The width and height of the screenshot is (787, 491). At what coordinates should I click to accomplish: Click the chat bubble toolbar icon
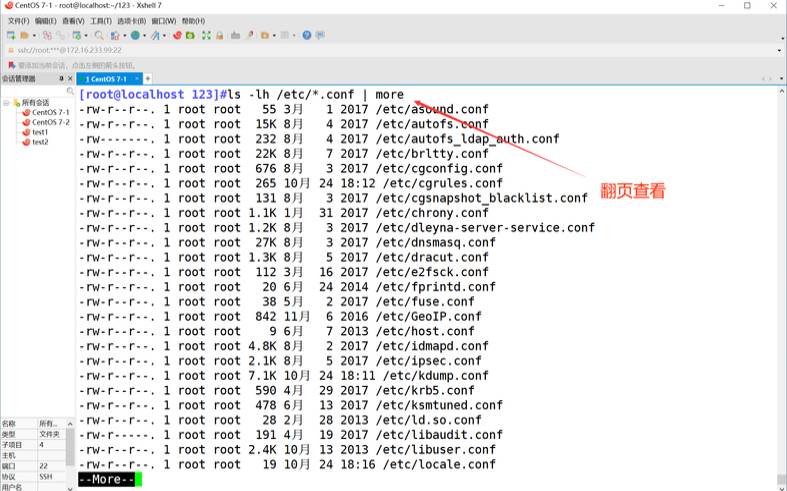click(320, 35)
